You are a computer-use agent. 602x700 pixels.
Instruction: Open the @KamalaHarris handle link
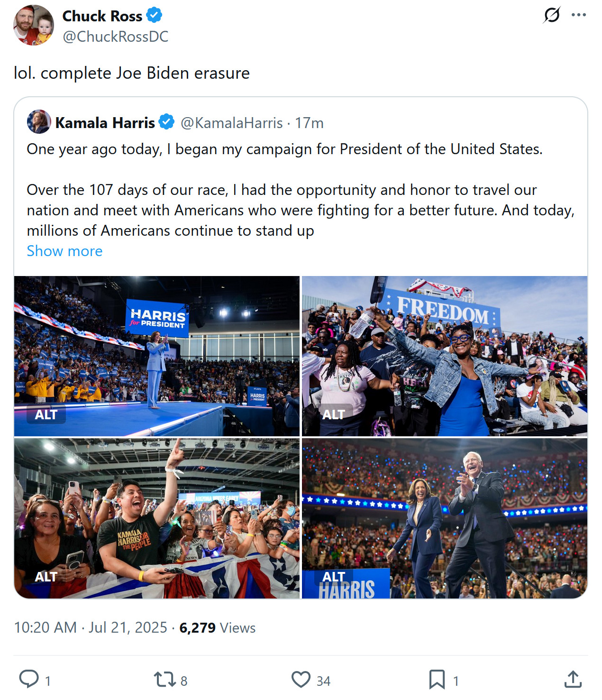pos(231,123)
